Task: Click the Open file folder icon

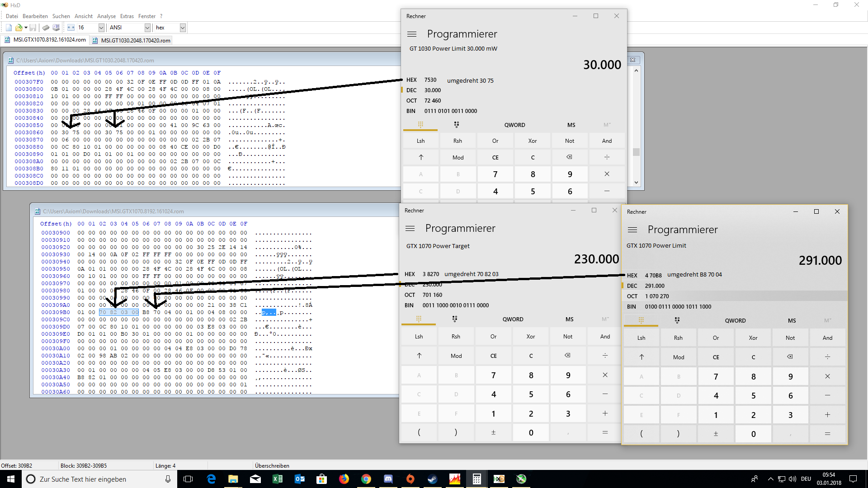Action: coord(19,28)
